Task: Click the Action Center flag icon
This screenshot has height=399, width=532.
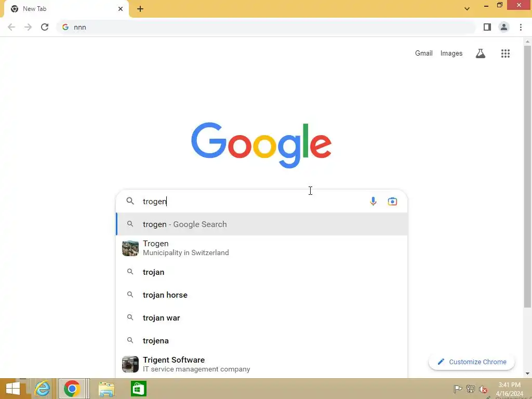Action: pyautogui.click(x=458, y=389)
